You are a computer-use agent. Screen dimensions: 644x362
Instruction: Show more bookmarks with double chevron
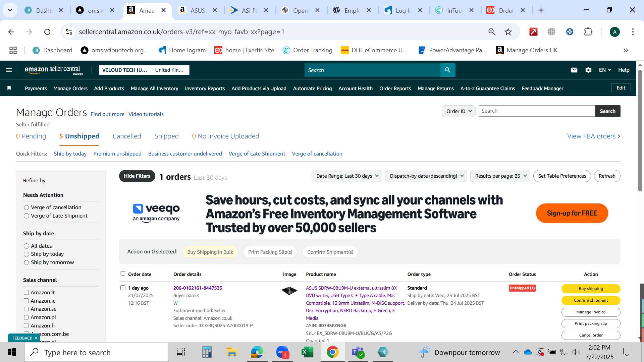(x=626, y=50)
